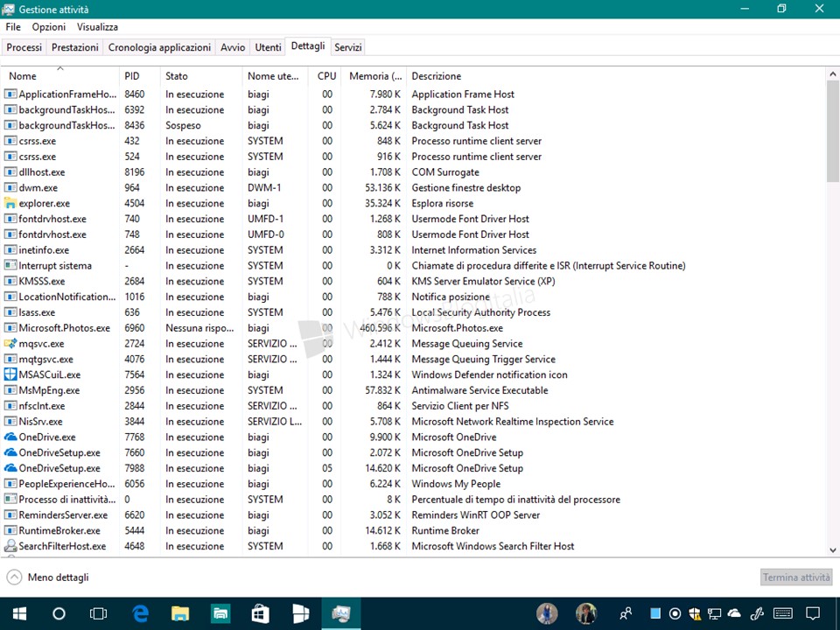Select the NisSrv.exe row

click(413, 422)
